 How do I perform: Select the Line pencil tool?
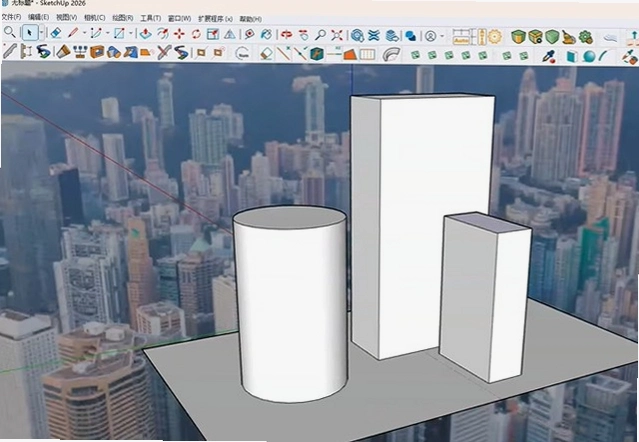point(73,33)
